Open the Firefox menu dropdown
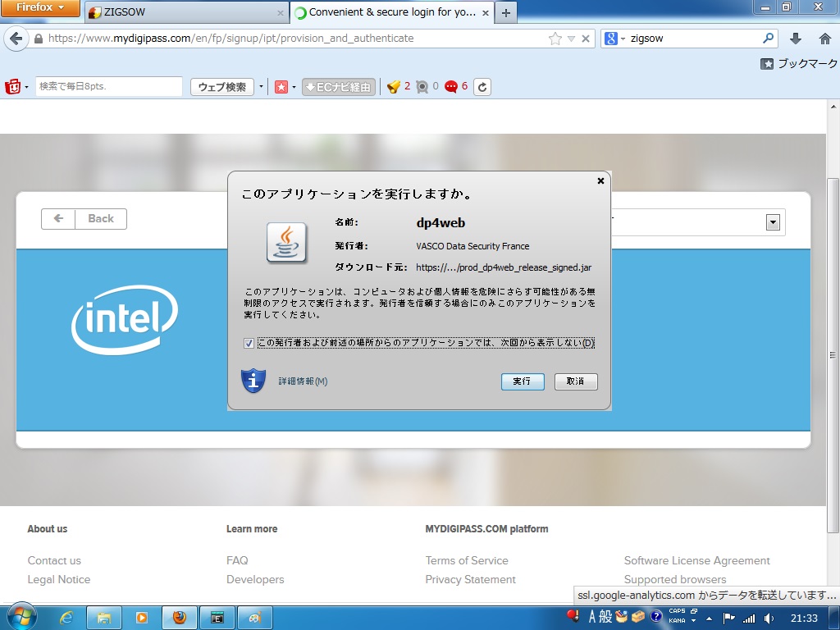Viewport: 840px width, 630px height. coord(40,7)
